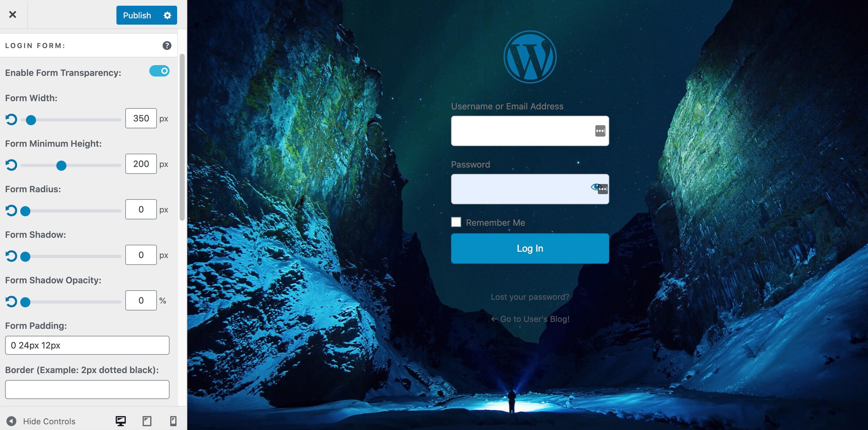This screenshot has width=868, height=430.
Task: Click the reset Form Width slider icon
Action: point(11,119)
